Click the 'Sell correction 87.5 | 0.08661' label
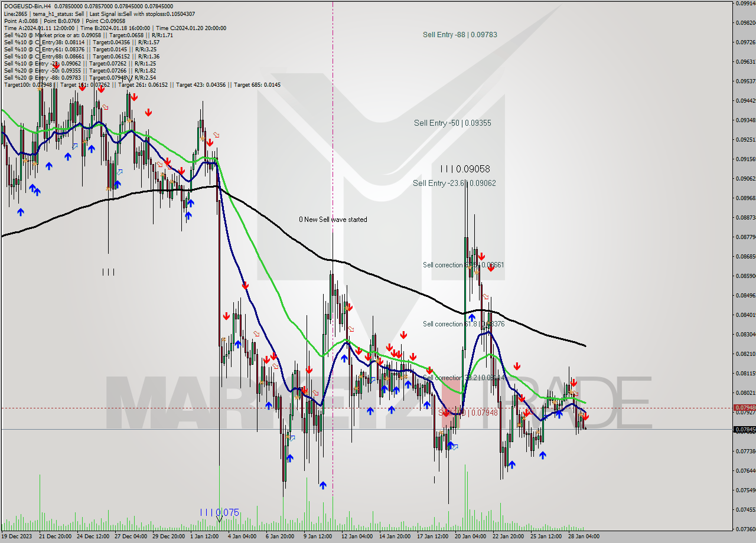 [x=463, y=265]
